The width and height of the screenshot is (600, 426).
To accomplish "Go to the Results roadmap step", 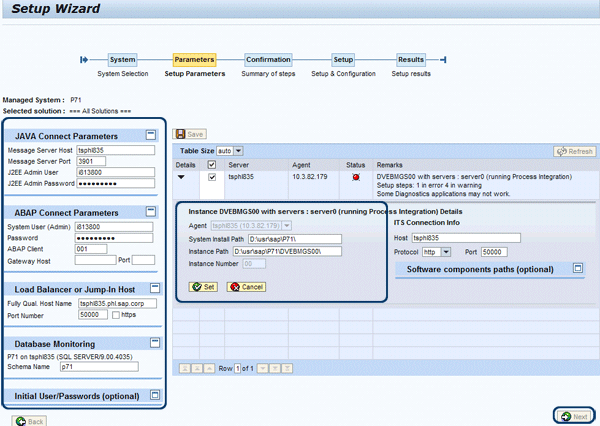I will click(411, 60).
